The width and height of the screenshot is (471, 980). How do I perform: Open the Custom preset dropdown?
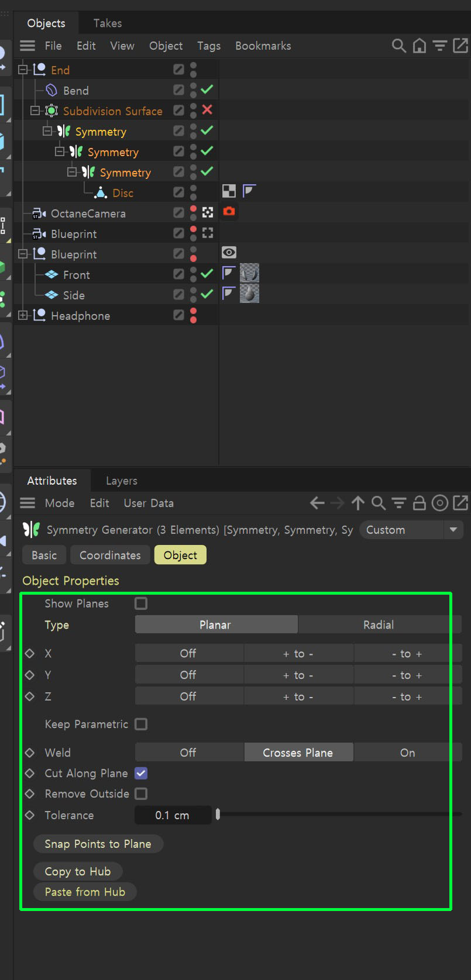(x=411, y=530)
